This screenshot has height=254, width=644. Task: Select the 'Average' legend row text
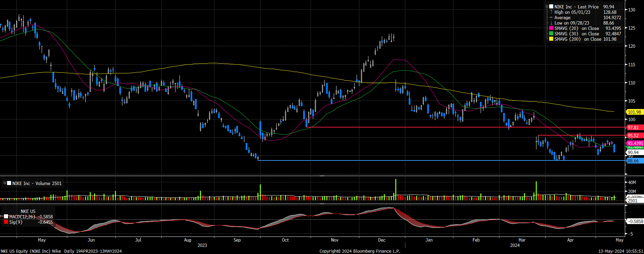[562, 17]
